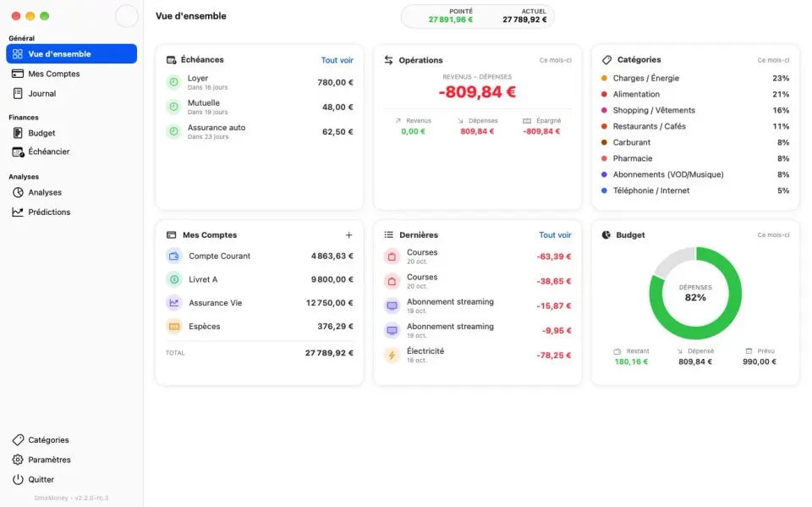This screenshot has height=507, width=812.
Task: Click the Budget pie header icon
Action: [606, 234]
